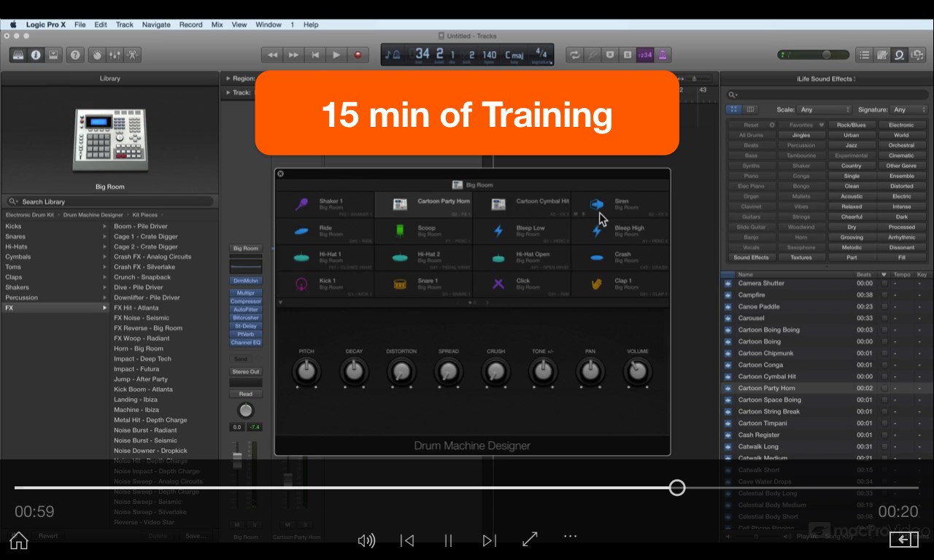Open the Window menu
Image resolution: width=934 pixels, height=560 pixels.
269,24
